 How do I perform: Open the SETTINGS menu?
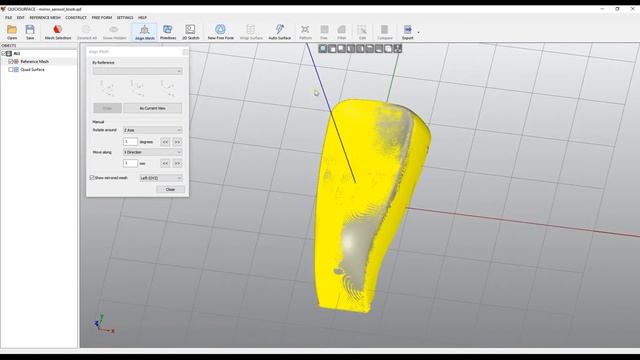coord(125,18)
